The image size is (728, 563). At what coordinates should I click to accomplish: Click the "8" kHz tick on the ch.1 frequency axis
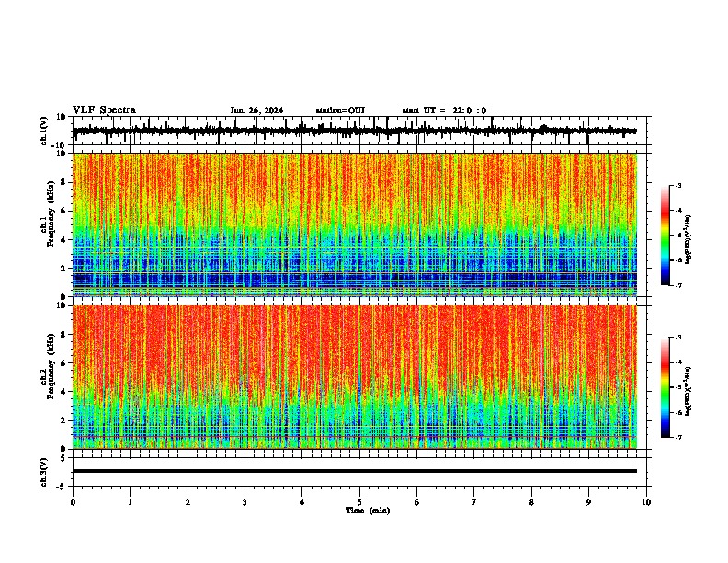tap(64, 182)
